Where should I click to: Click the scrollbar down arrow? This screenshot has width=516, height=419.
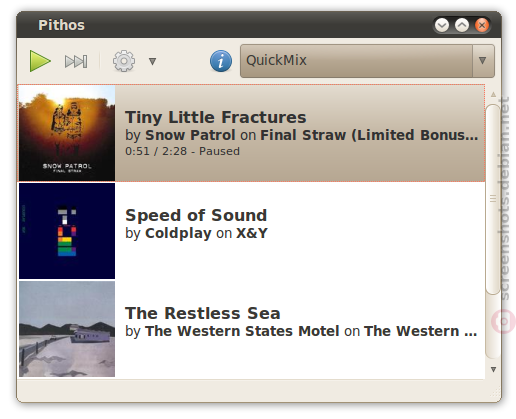tap(494, 369)
